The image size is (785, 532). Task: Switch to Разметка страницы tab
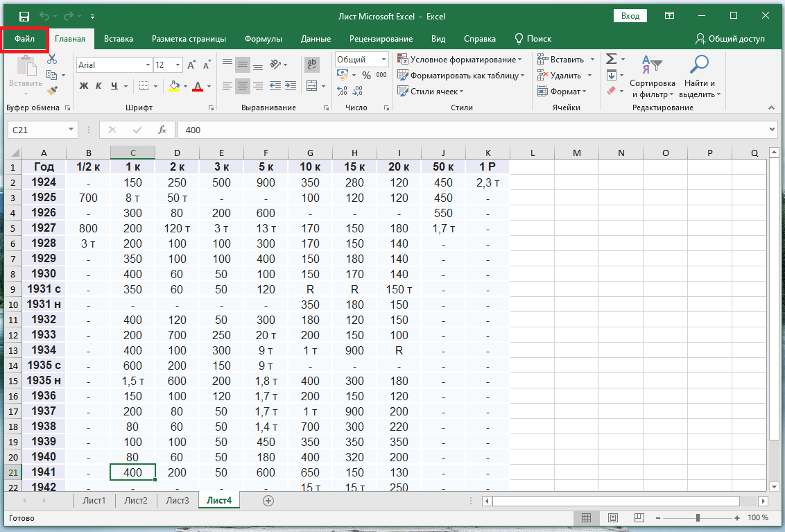[x=189, y=39]
